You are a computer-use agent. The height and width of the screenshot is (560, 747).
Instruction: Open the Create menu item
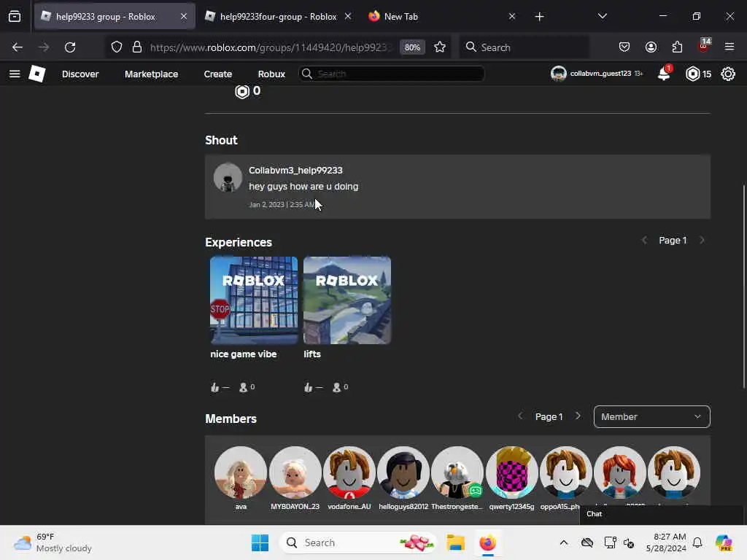click(217, 74)
